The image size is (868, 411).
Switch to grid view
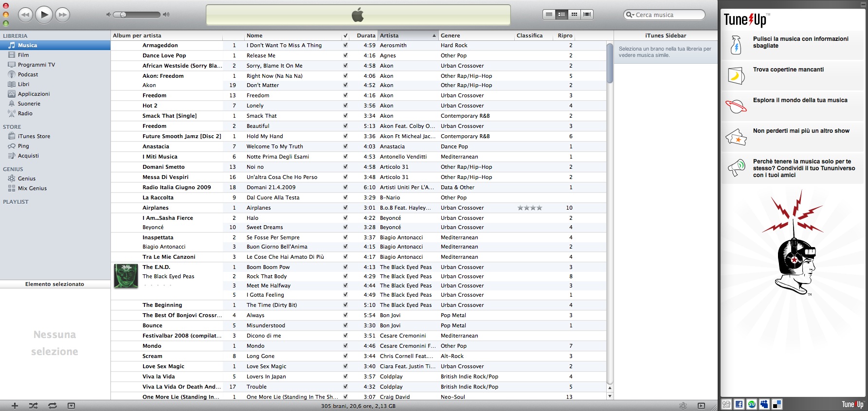pos(574,15)
